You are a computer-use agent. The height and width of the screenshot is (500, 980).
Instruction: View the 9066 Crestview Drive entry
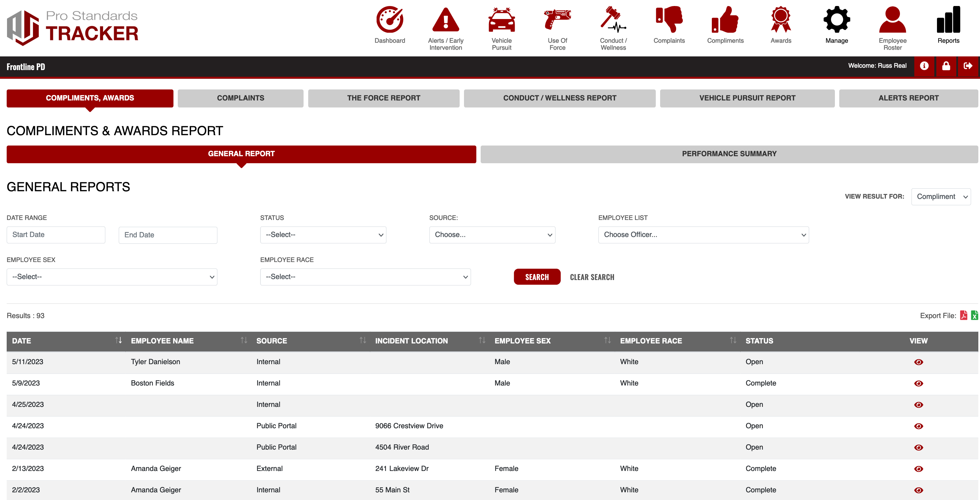pyautogui.click(x=918, y=426)
